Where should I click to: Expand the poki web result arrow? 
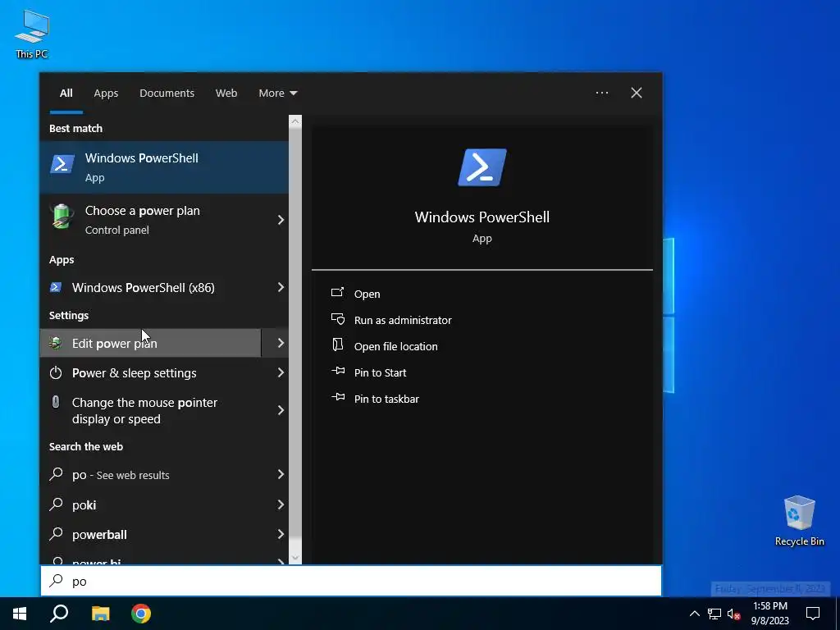281,504
